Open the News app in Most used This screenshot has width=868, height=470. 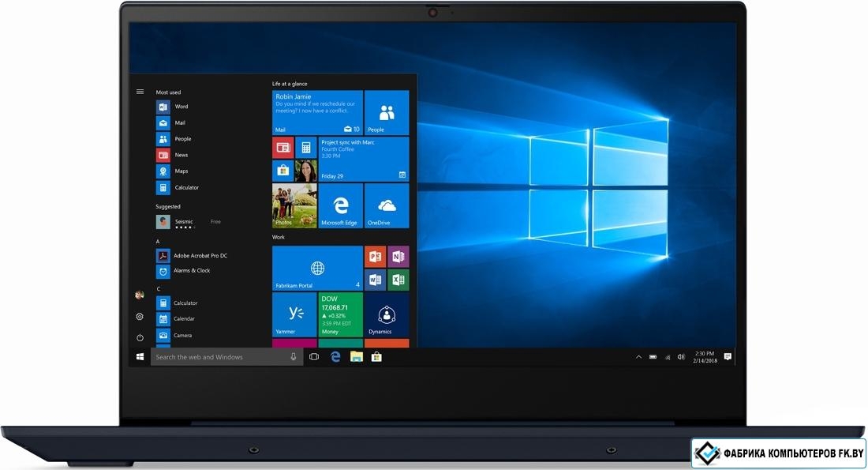point(173,155)
